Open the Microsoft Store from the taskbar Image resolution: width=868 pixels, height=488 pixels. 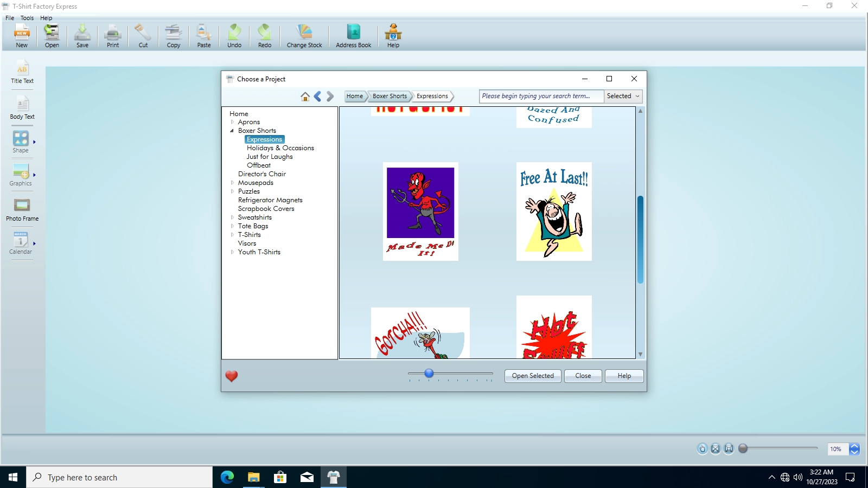click(x=280, y=477)
